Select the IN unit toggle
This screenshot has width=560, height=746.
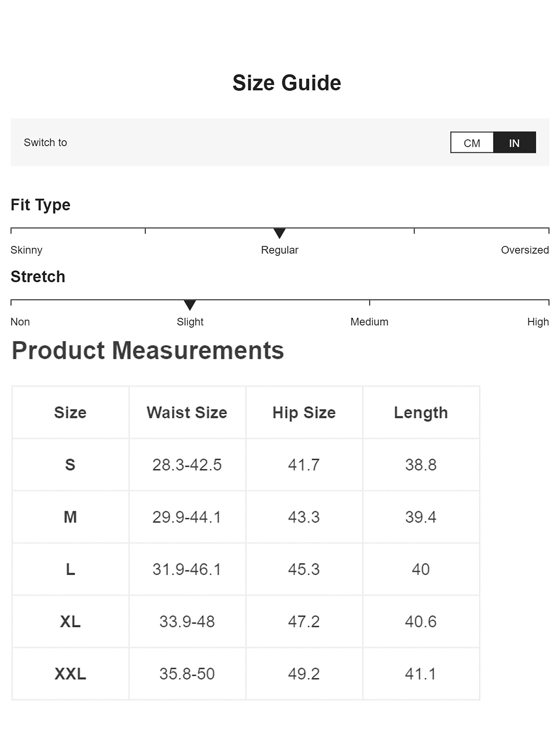coord(514,143)
